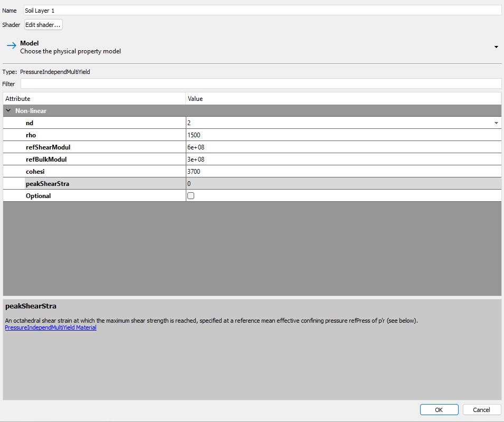Click the Name field containing Soil Layer 1
The width and height of the screenshot is (504, 422).
(262, 10)
